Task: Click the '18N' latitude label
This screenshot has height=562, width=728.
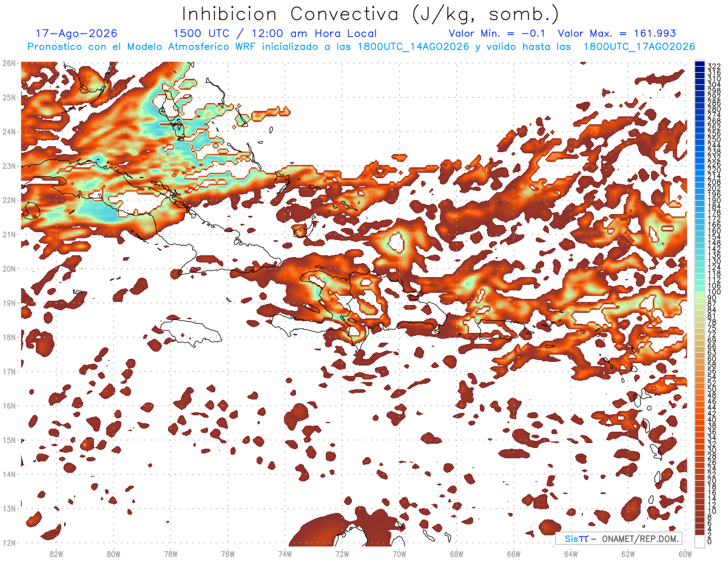Action: (x=8, y=337)
